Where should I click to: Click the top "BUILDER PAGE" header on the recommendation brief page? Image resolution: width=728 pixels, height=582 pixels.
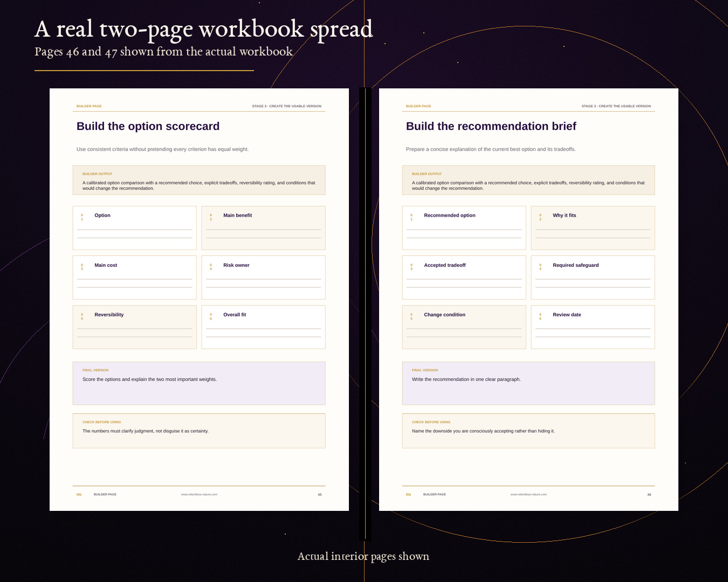pyautogui.click(x=418, y=106)
